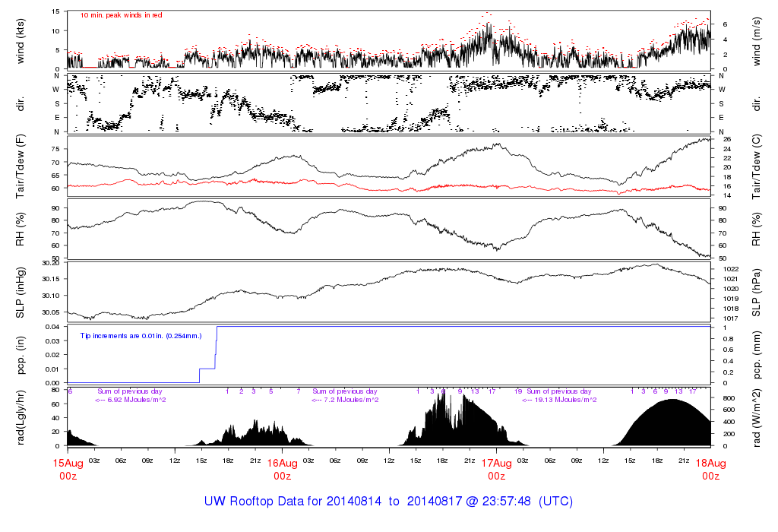Click the '19.13 MJoules/m^2' radiation sum
The height and width of the screenshot is (532, 778).
[565, 400]
